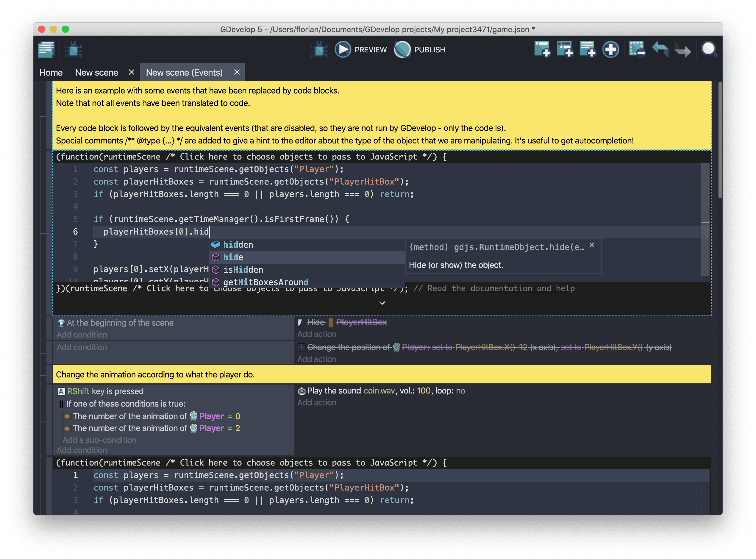Open the add new event type menu
This screenshot has height=559, width=756.
[x=610, y=49]
